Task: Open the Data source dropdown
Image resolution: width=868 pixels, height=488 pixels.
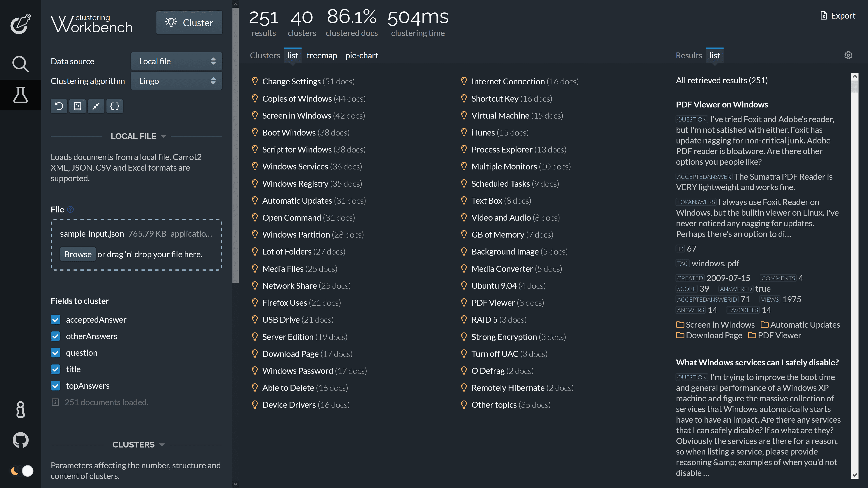Action: pos(176,61)
